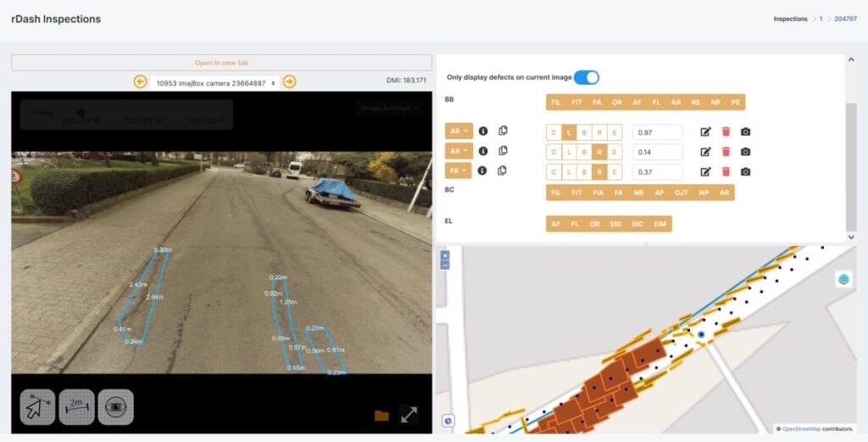Screen dimensions: 868x442
Task: Click the current position marker on map
Action: click(x=701, y=334)
